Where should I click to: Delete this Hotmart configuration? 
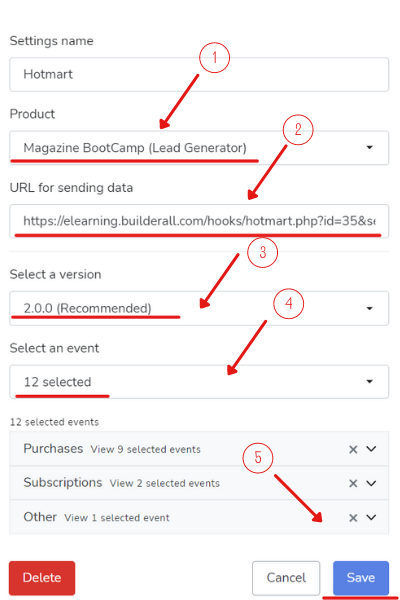tap(42, 577)
